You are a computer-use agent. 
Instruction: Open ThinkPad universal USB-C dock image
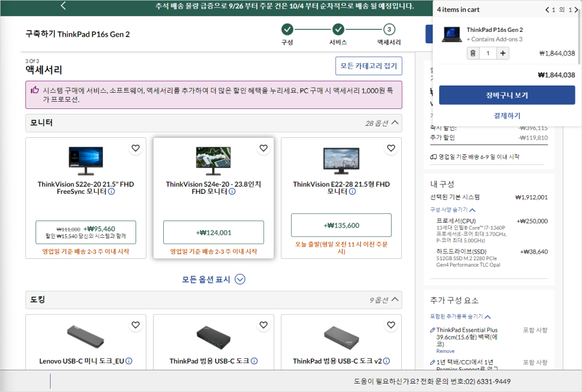pyautogui.click(x=213, y=337)
